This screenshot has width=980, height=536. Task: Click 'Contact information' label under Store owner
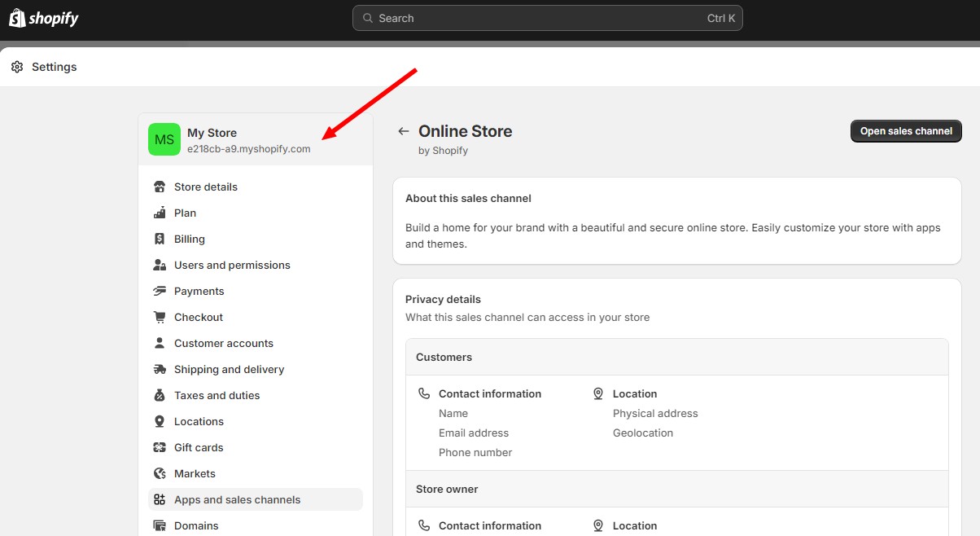(x=490, y=525)
